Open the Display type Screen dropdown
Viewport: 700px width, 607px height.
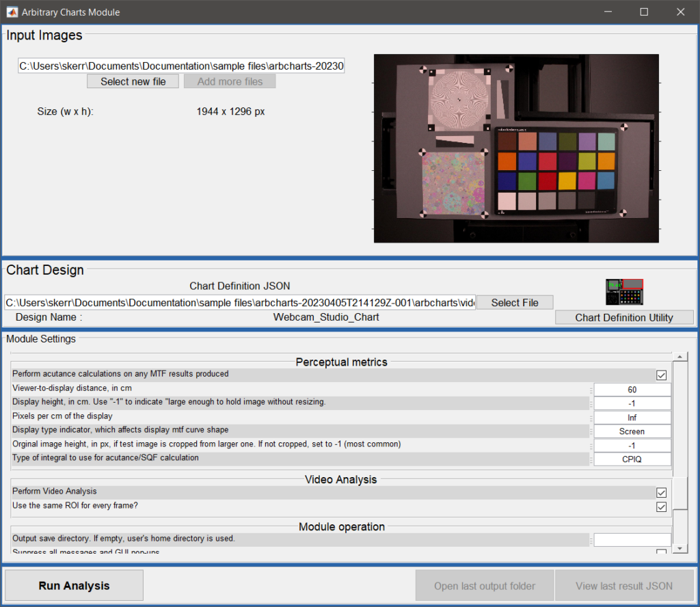coord(632,431)
